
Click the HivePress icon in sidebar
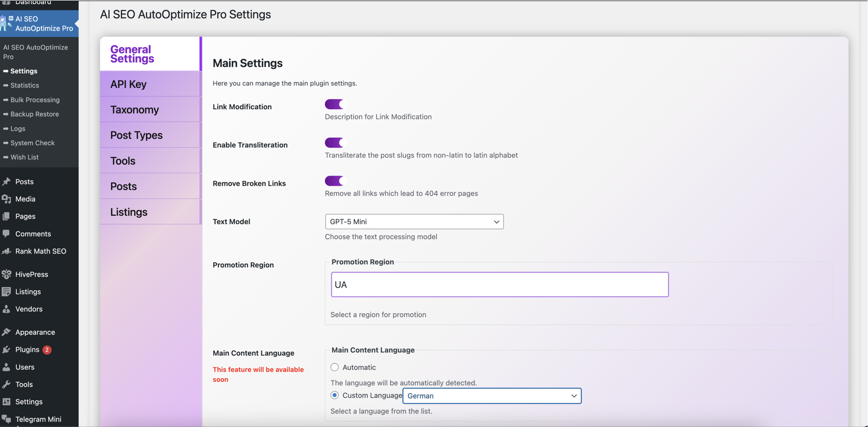coord(6,274)
